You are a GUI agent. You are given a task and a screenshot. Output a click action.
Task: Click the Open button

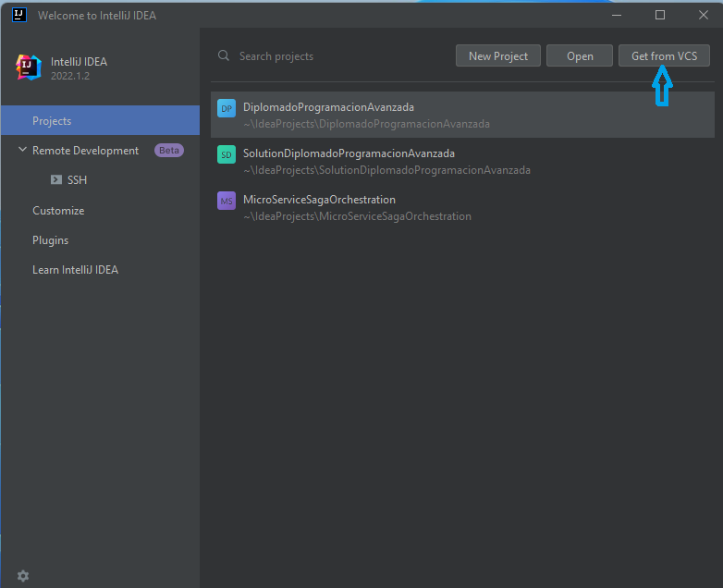point(580,55)
